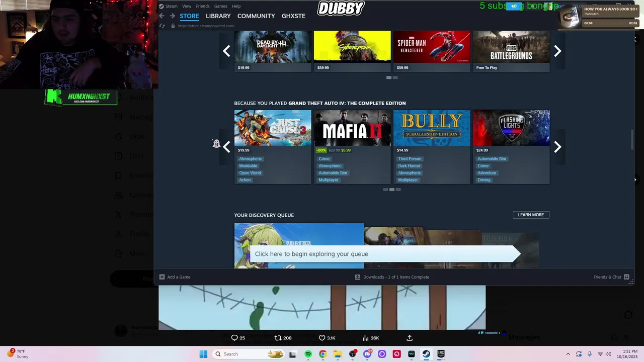
Task: Click Open World tag under Just Cause 3
Action: click(250, 173)
